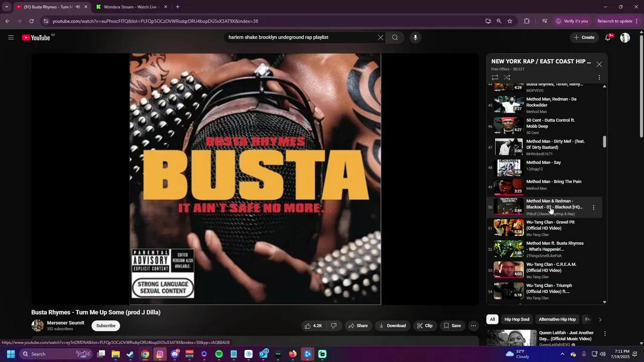Open Firefox from the taskbar

[x=293, y=354]
